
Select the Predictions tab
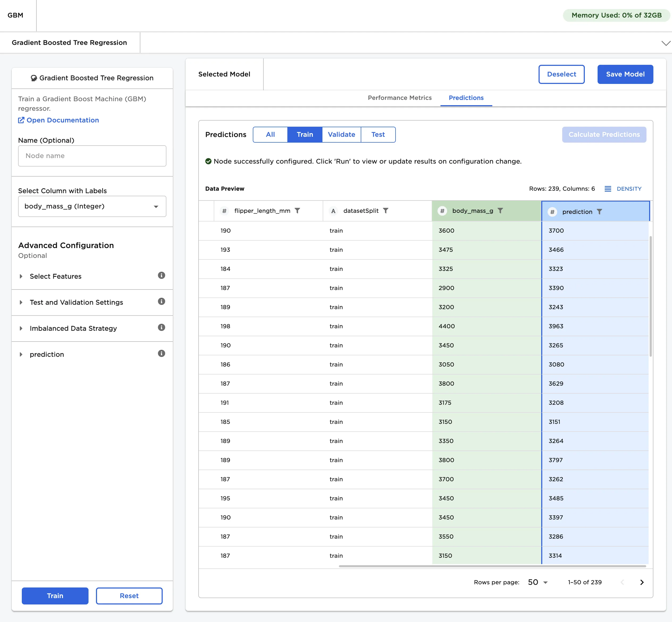(x=466, y=98)
